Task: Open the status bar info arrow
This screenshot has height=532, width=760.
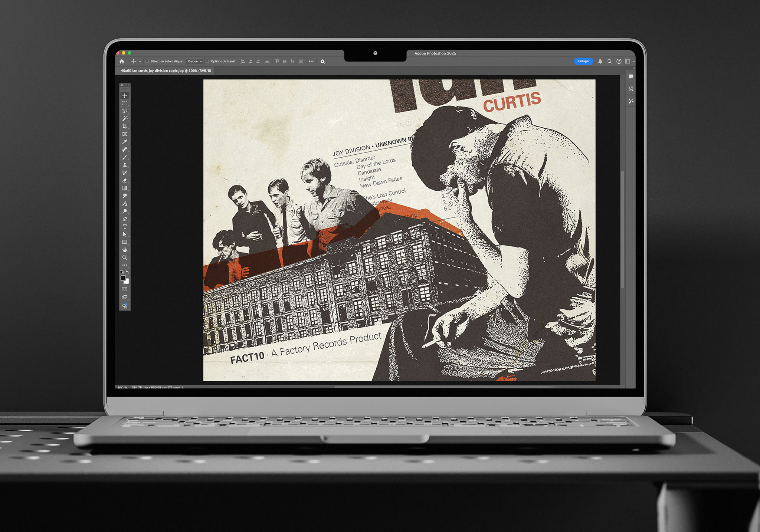Action: pos(182,387)
